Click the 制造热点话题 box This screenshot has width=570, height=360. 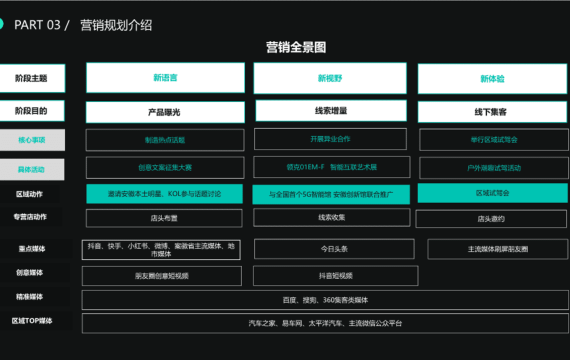(x=165, y=140)
